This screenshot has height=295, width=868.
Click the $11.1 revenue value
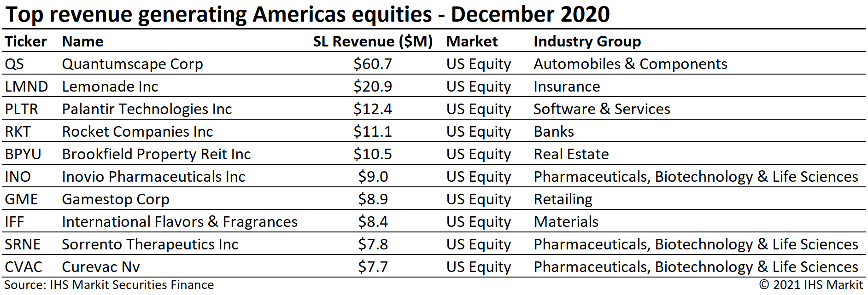[373, 132]
